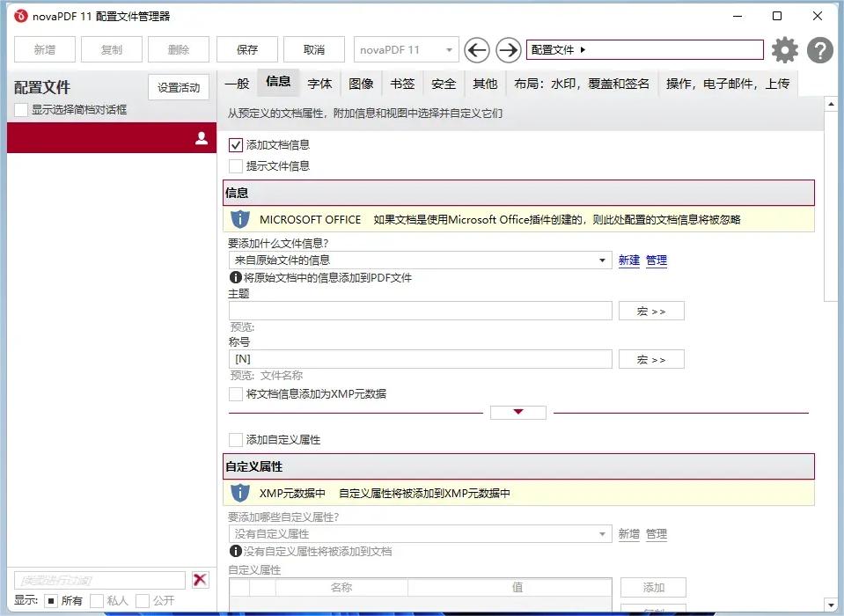Click the 保存 button
Viewport: 844px width, 616px height.
point(247,50)
